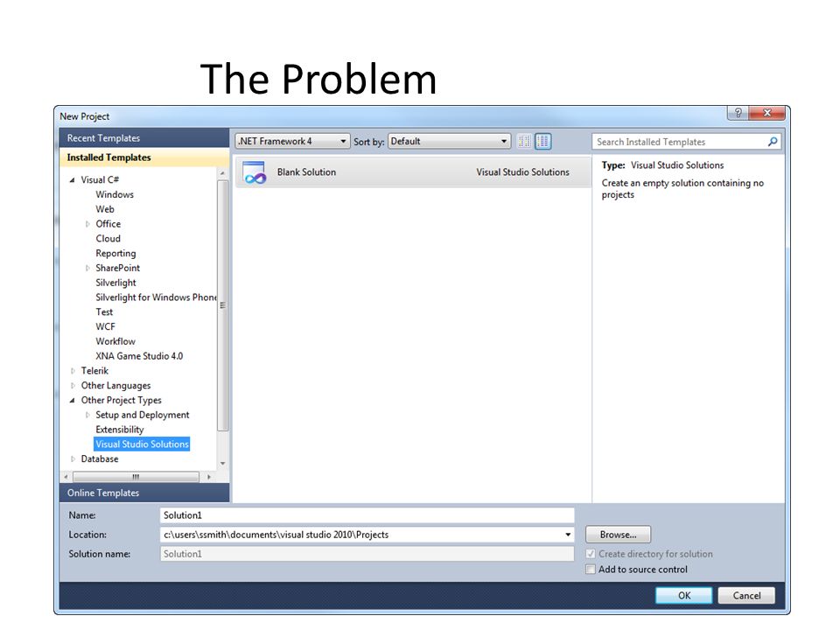Expand the Database tree node
The width and height of the screenshot is (840, 630).
[x=73, y=459]
